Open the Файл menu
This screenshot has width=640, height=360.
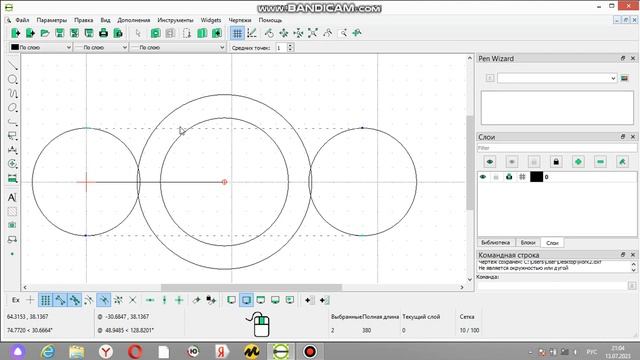tap(22, 20)
